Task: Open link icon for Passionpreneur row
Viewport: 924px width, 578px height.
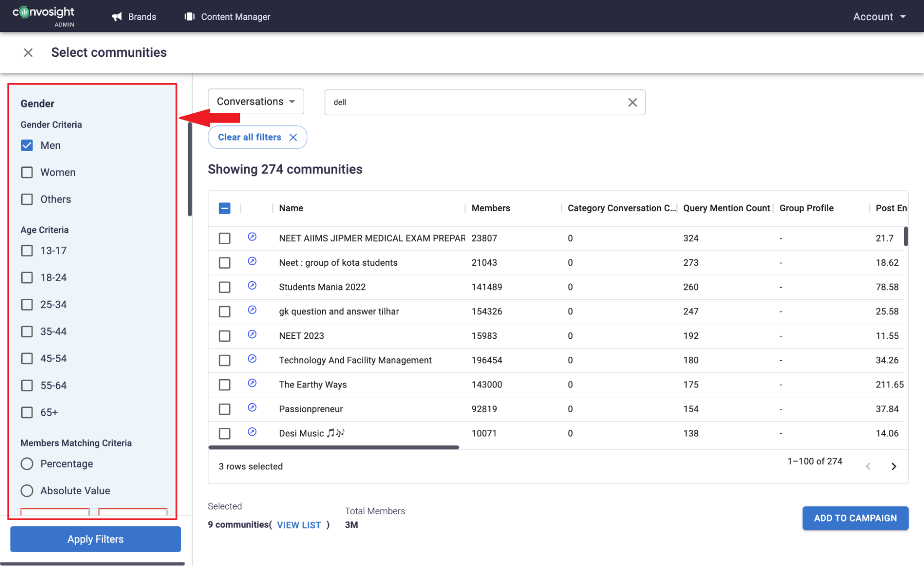Action: (x=252, y=408)
